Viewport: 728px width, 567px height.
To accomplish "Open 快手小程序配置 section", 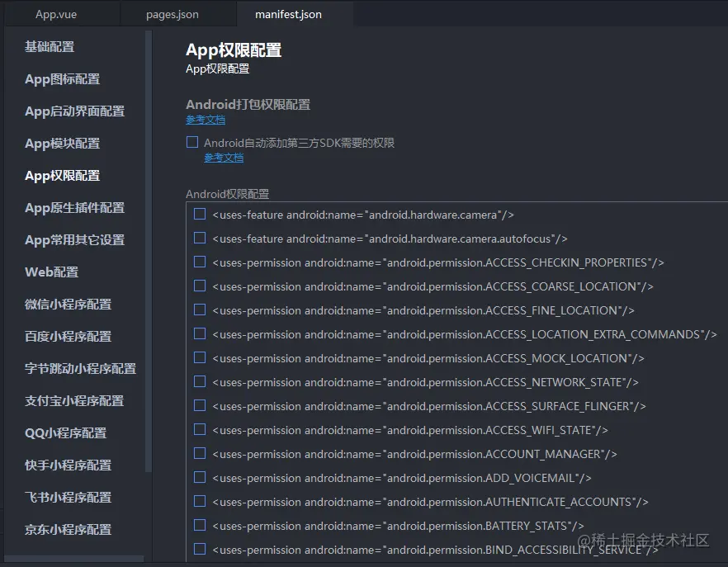I will click(69, 465).
